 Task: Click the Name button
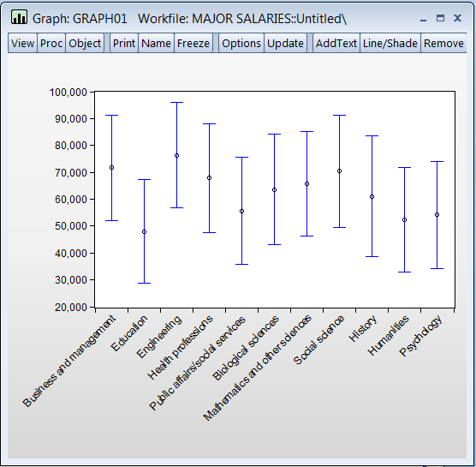coord(156,43)
